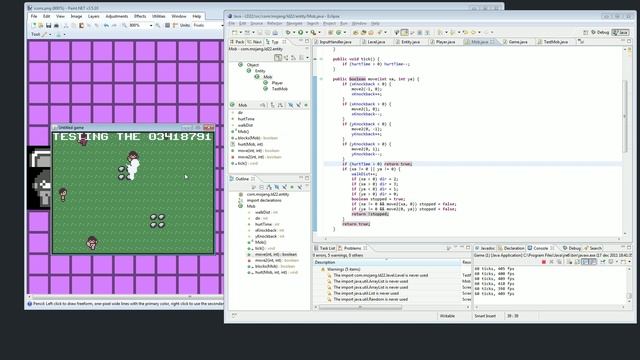The height and width of the screenshot is (360, 640).
Task: Toggle rulers icon in Paint.NET toolbar
Action: coord(175,25)
